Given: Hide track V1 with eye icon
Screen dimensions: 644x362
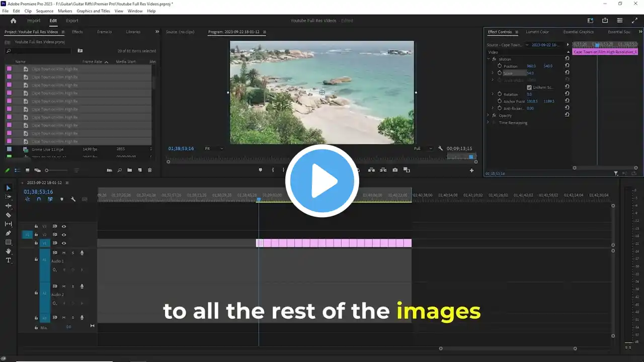Looking at the screenshot, I should pyautogui.click(x=64, y=243).
